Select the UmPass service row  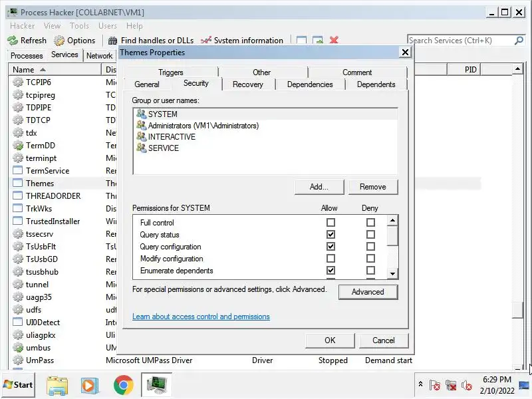click(245, 360)
